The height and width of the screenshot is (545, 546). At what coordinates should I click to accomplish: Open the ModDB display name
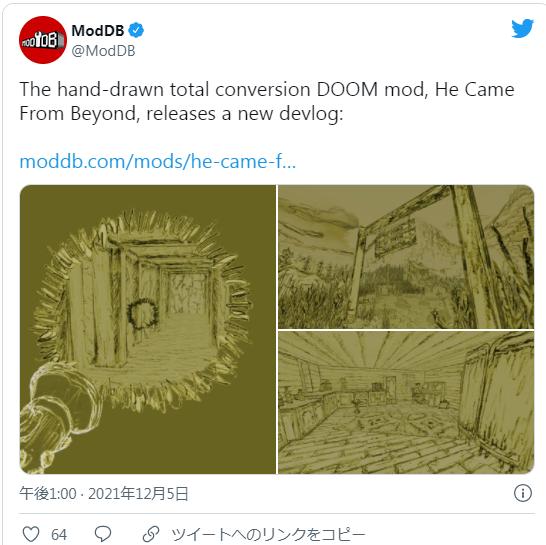coord(98,31)
